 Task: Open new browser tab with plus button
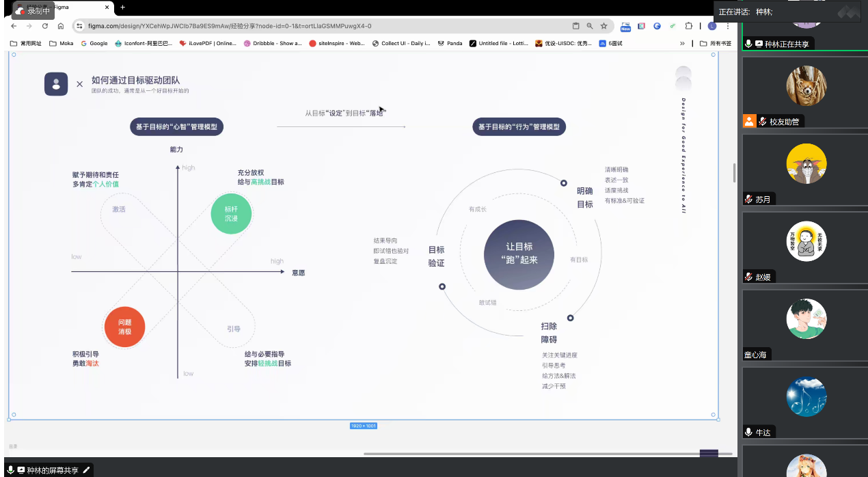click(x=122, y=7)
